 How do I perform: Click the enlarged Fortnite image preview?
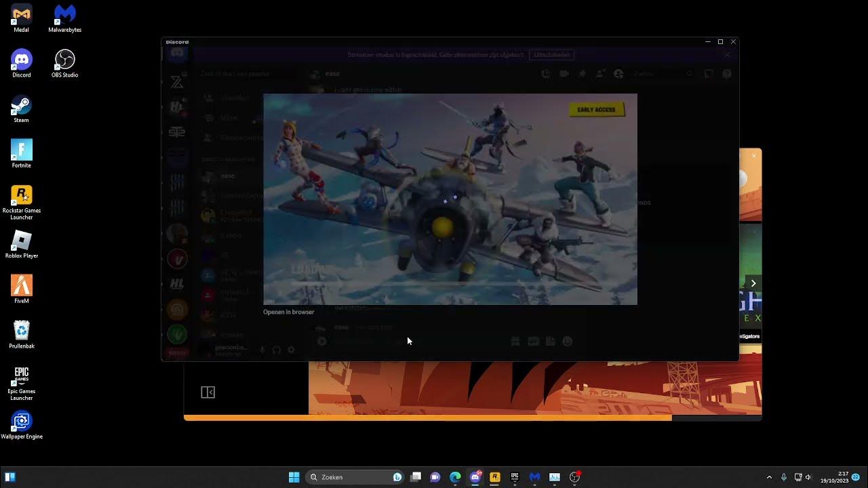450,199
